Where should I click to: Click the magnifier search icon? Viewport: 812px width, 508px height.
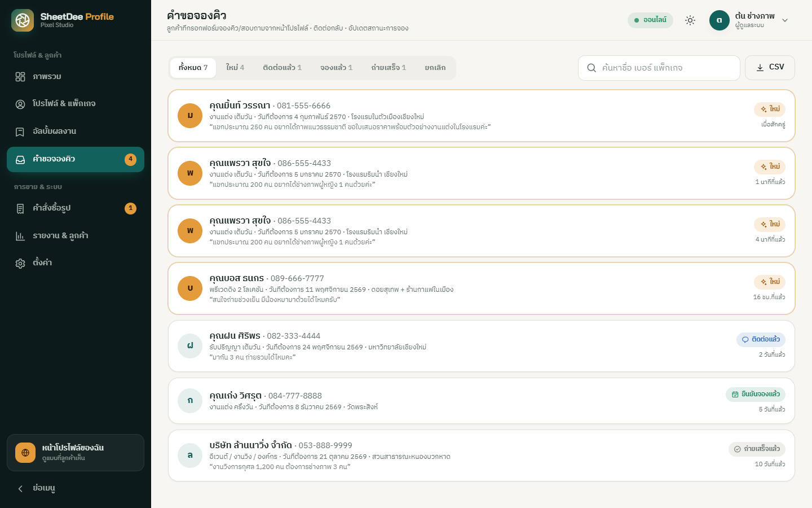tap(592, 68)
